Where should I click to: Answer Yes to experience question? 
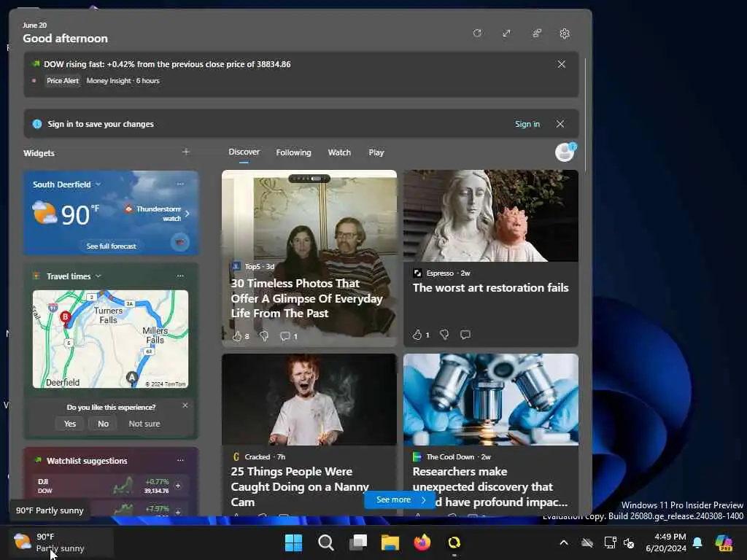pos(70,424)
